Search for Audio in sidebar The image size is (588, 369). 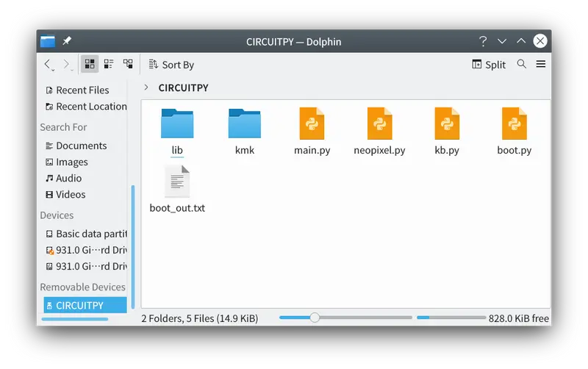64,178
